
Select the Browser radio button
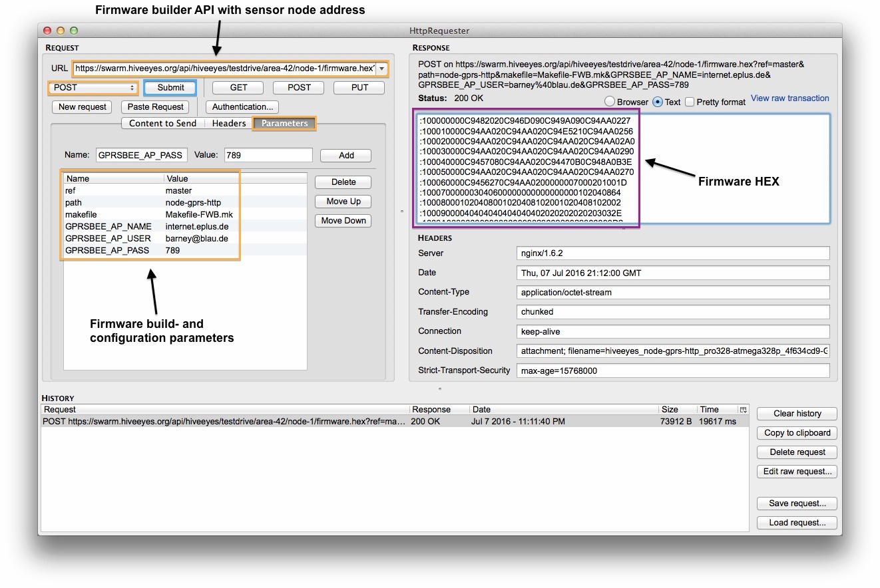[x=609, y=102]
